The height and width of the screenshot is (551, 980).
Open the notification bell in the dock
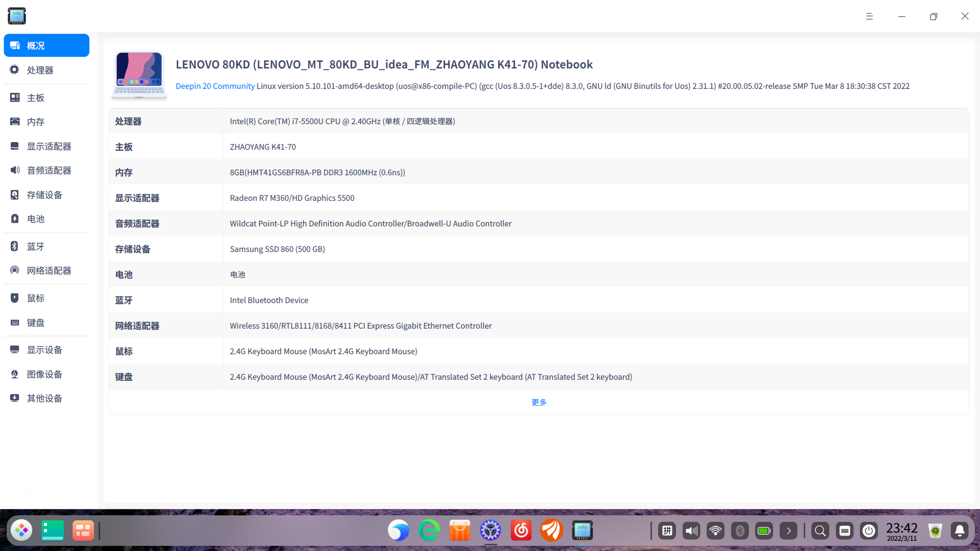click(960, 531)
